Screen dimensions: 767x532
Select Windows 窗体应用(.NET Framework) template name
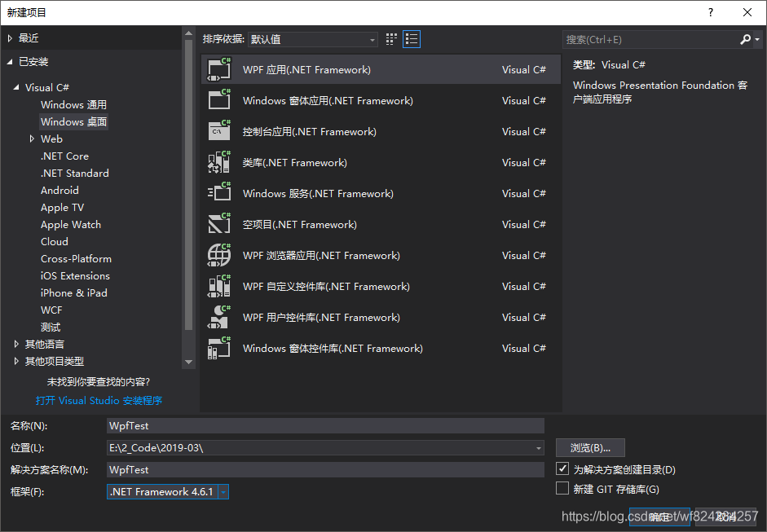pyautogui.click(x=328, y=100)
